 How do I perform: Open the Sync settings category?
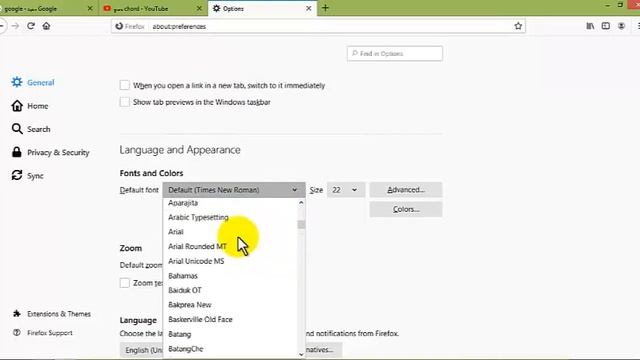tap(27, 176)
